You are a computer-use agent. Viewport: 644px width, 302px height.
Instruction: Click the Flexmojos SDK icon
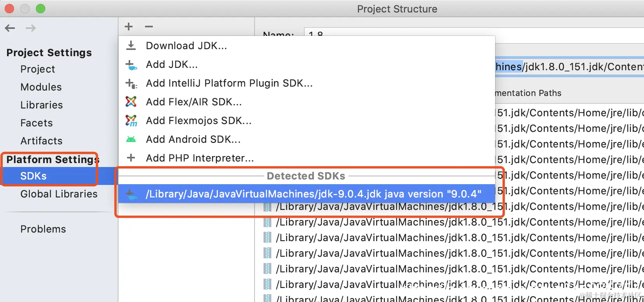pyautogui.click(x=131, y=121)
